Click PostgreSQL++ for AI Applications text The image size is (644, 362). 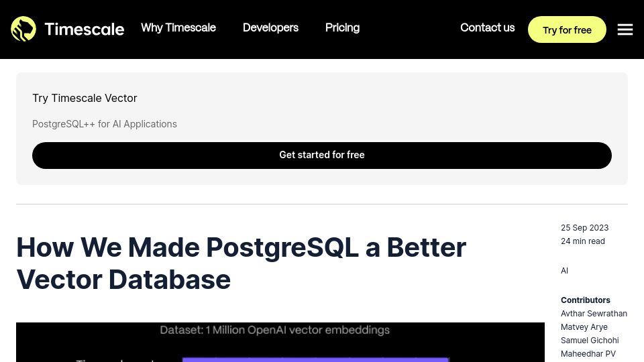click(105, 124)
